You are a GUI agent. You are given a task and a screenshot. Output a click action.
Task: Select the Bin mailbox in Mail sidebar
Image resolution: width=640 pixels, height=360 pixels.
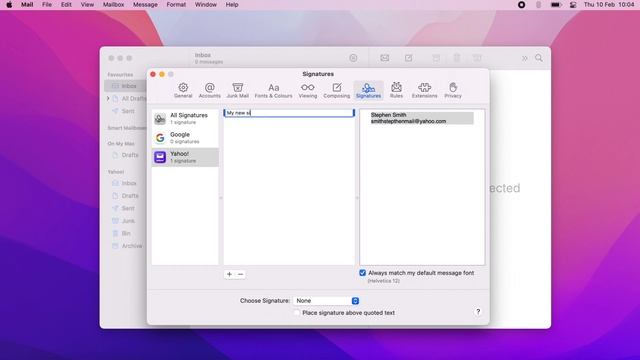pyautogui.click(x=125, y=233)
